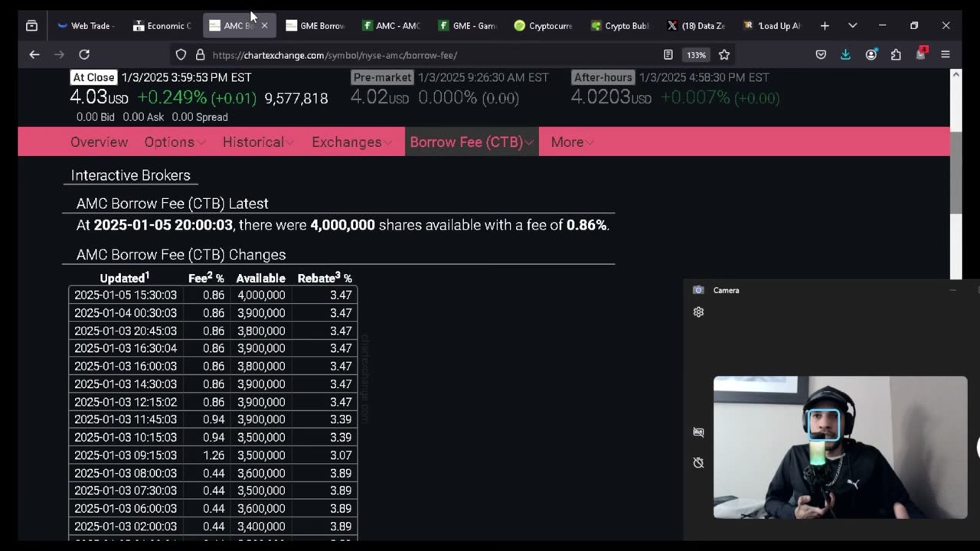Screen dimensions: 980x551
Task: Click the 3,400,000 available value
Action: tap(261, 527)
